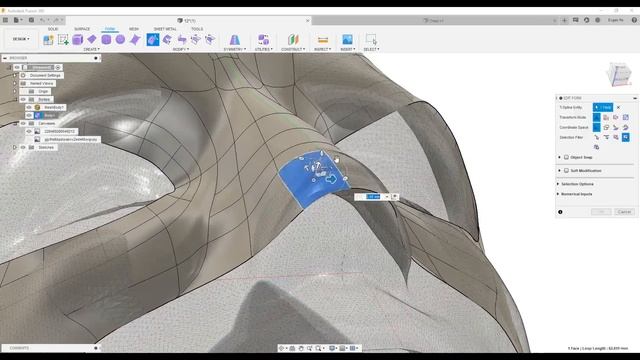The height and width of the screenshot is (360, 640).
Task: Click the Insert Edge modify icon
Action: [x=167, y=40]
